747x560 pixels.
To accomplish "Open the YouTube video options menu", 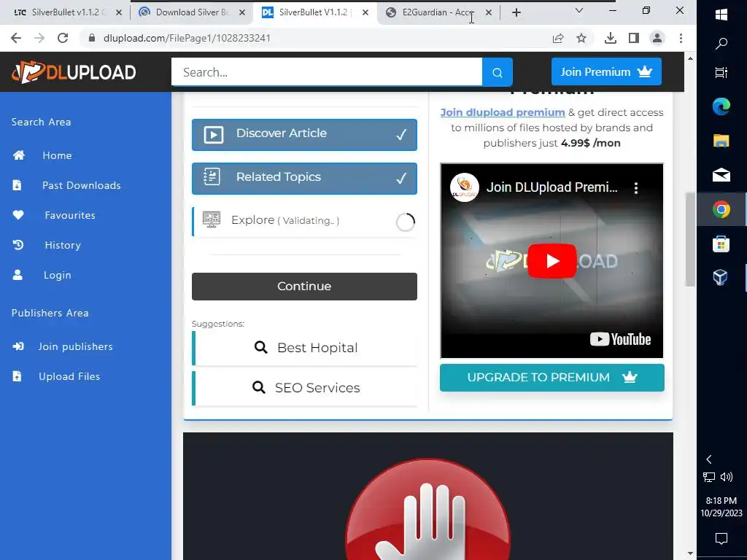I will [x=636, y=188].
